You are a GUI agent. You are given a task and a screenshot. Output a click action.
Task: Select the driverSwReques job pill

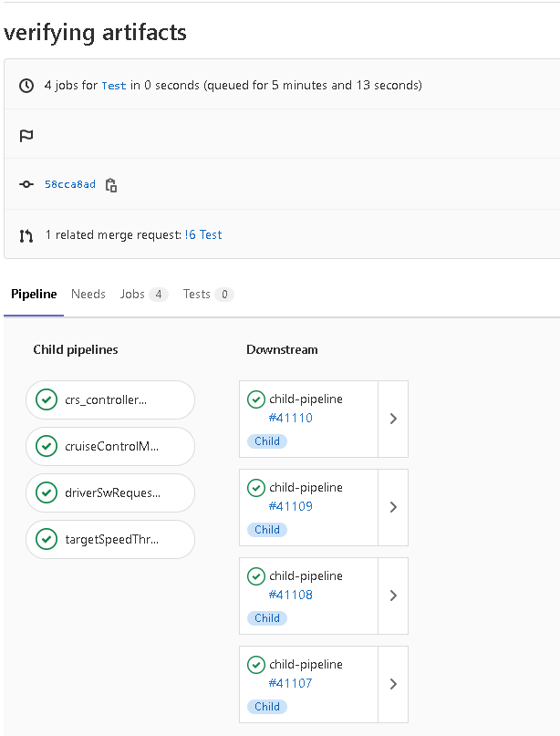(x=110, y=492)
